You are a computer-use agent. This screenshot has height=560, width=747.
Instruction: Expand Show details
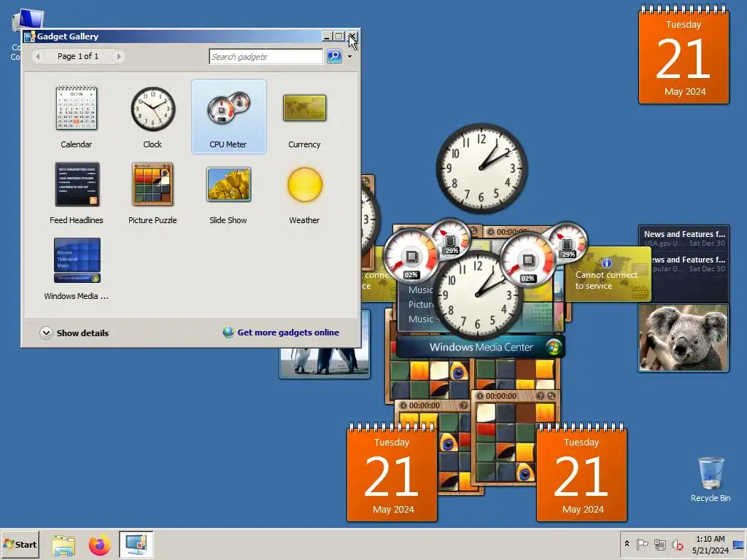pyautogui.click(x=74, y=332)
